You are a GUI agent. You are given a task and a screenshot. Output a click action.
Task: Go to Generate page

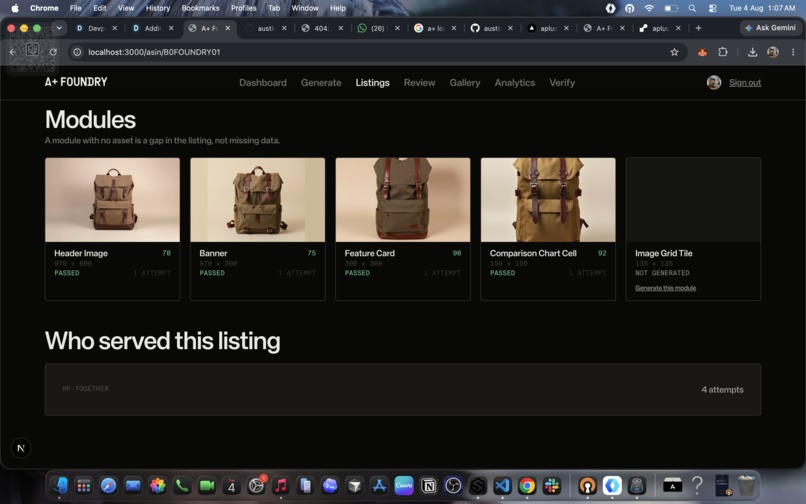point(321,83)
